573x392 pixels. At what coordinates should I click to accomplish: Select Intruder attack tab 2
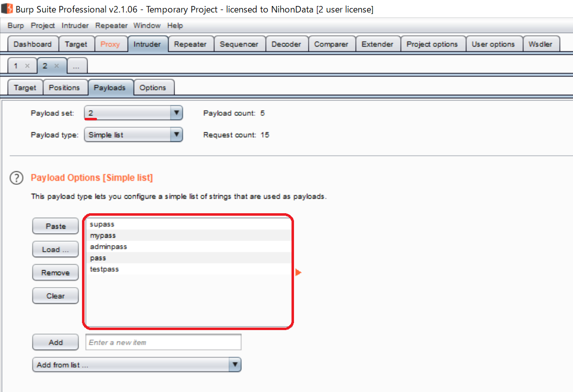coord(45,66)
